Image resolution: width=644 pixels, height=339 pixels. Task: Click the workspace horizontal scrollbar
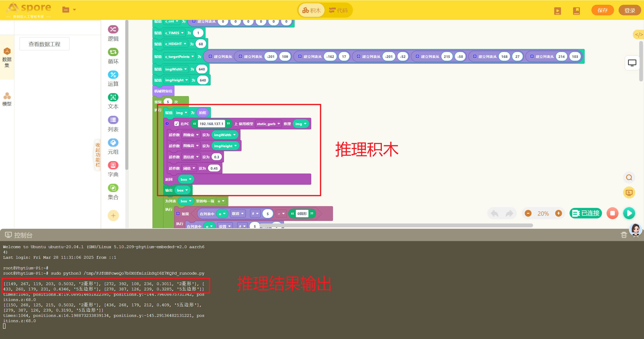[x=396, y=225]
